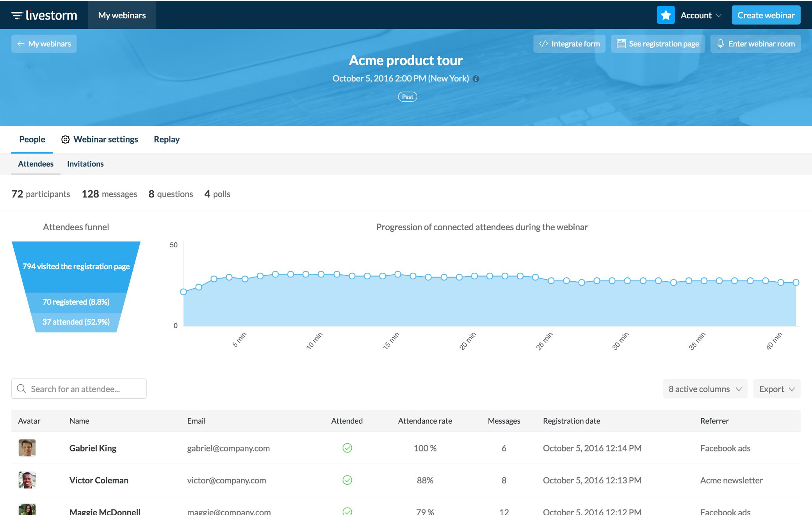Image resolution: width=812 pixels, height=515 pixels.
Task: Open Webinar settings via the gear icon
Action: [65, 139]
